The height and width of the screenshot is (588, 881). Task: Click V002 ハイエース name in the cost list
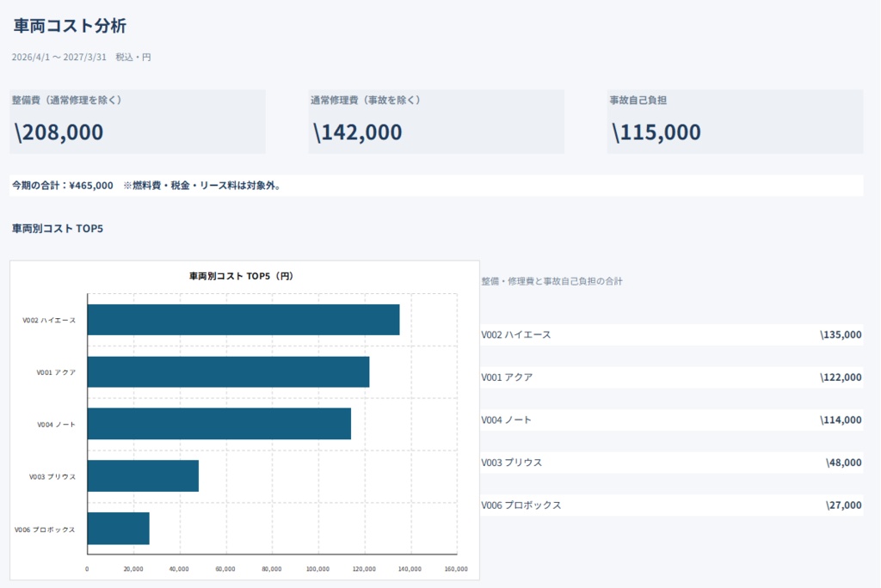click(516, 334)
